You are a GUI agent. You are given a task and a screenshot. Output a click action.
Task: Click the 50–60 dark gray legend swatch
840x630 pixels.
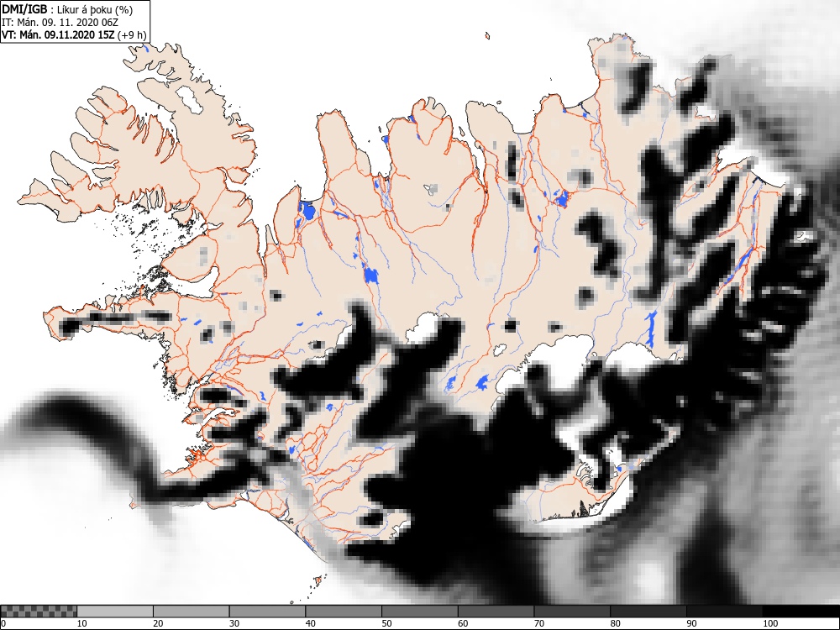coord(419,612)
